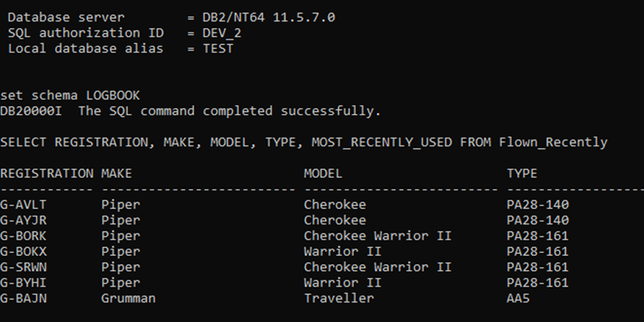
Task: Click the SELECT statement line
Action: coord(303,142)
